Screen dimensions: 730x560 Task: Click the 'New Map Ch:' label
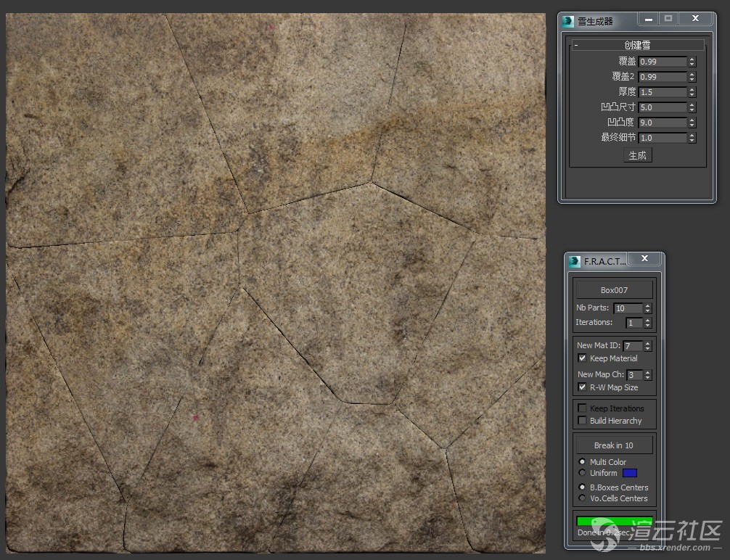coord(601,374)
